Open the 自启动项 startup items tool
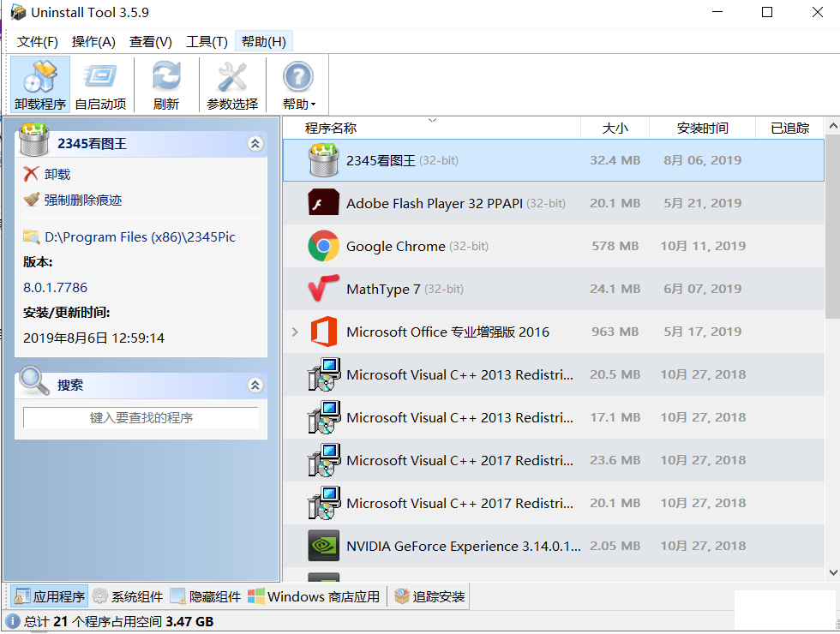The height and width of the screenshot is (634, 840). tap(100, 84)
